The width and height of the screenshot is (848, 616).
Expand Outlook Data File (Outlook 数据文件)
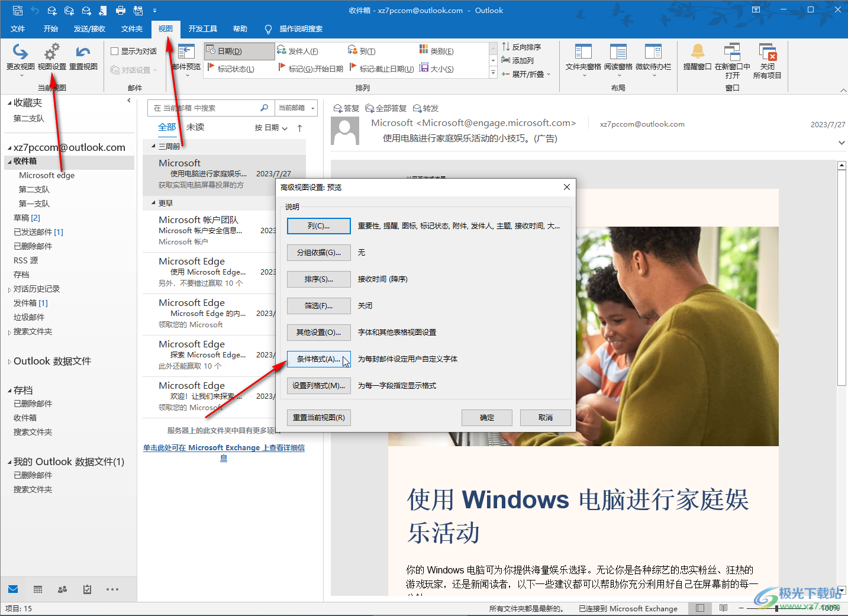coord(9,362)
